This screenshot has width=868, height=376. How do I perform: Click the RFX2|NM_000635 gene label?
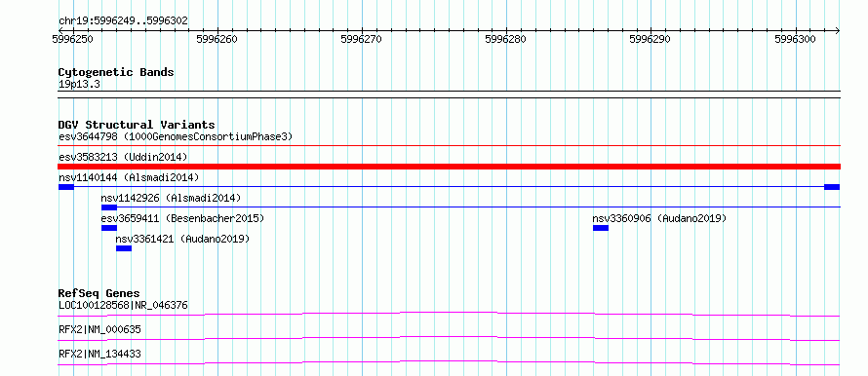pyautogui.click(x=99, y=329)
